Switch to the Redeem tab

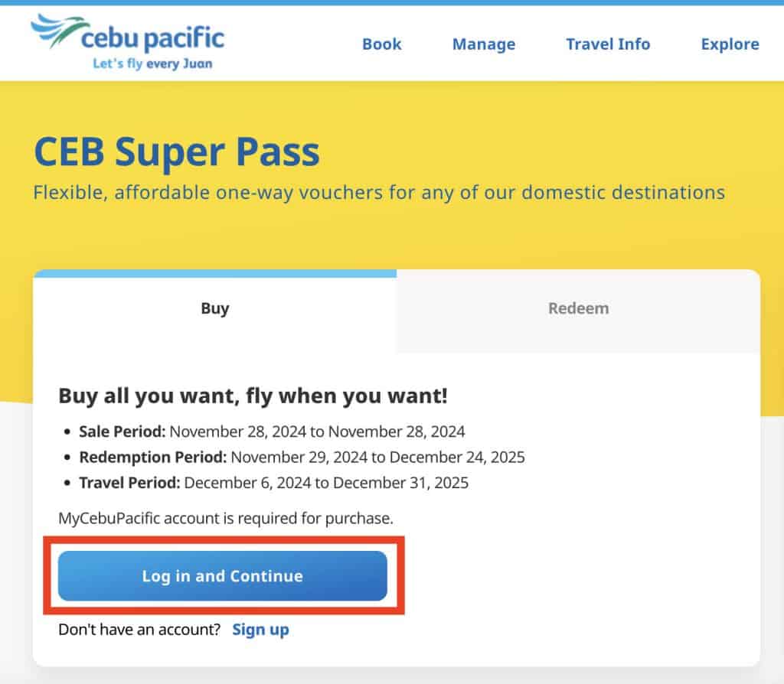click(x=578, y=309)
